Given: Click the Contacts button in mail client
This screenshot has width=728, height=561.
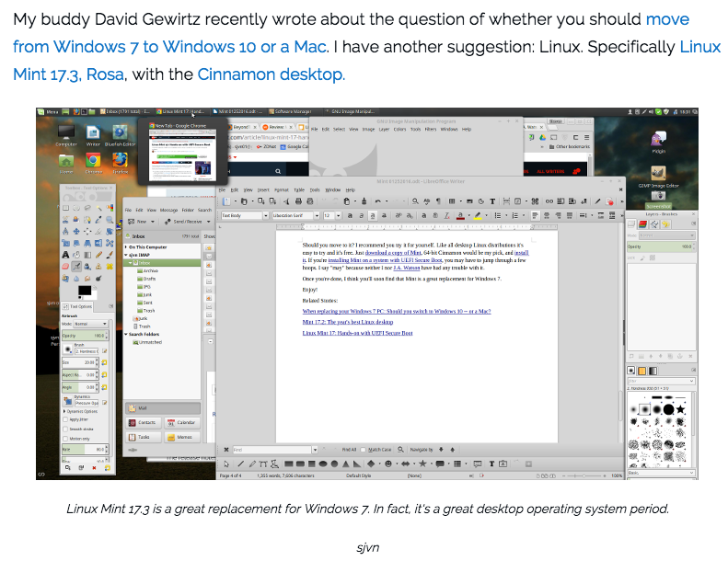Looking at the screenshot, I should click(143, 422).
